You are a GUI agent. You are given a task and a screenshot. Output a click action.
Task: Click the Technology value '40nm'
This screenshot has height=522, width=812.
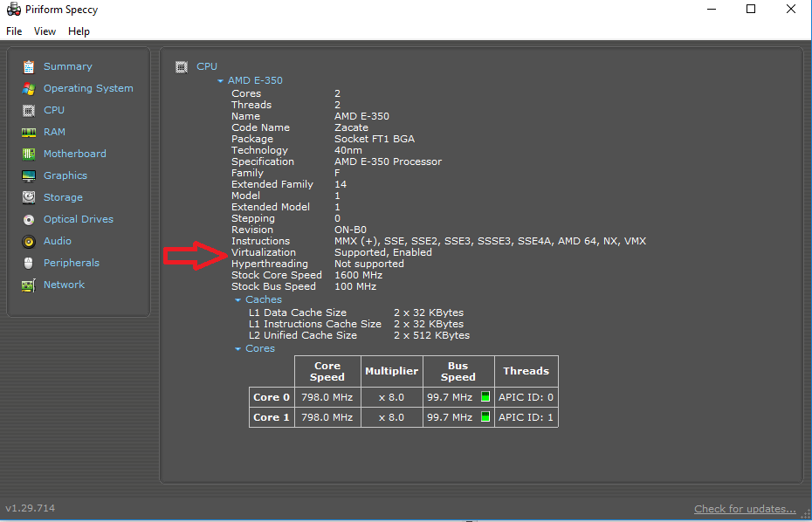[x=348, y=150]
